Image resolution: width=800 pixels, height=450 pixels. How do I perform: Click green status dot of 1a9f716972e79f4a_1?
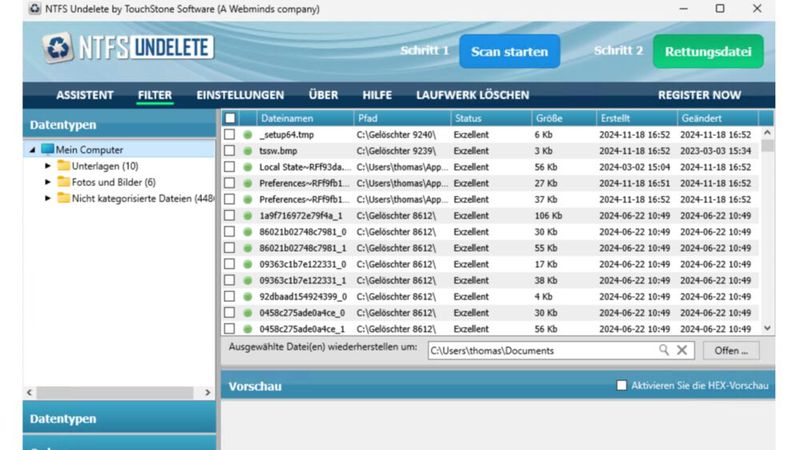pos(247,216)
